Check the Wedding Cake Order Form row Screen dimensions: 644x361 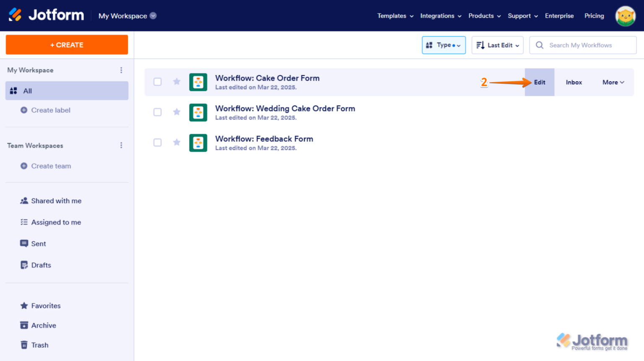tap(157, 112)
